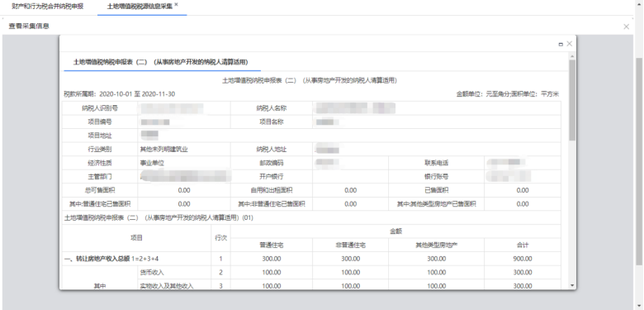Select 土地增值税税源信息采集 tab

point(140,7)
